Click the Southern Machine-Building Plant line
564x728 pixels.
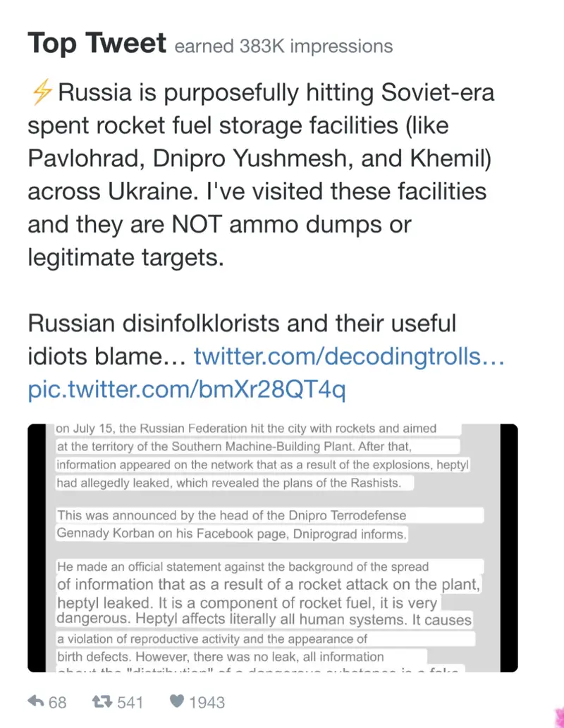(x=257, y=446)
